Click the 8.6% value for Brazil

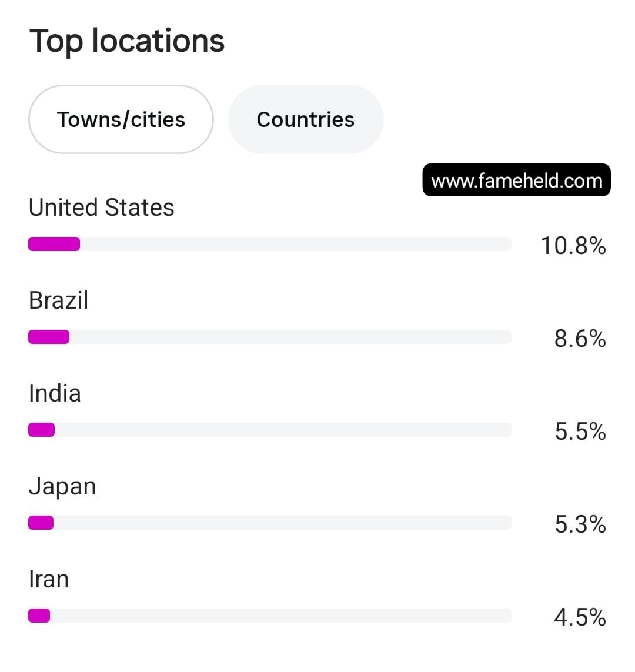pos(580,339)
